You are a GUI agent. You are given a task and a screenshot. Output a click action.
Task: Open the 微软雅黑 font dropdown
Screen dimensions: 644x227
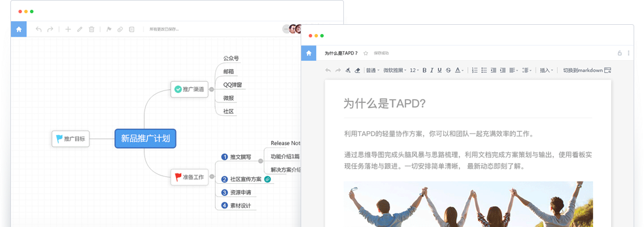(395, 70)
